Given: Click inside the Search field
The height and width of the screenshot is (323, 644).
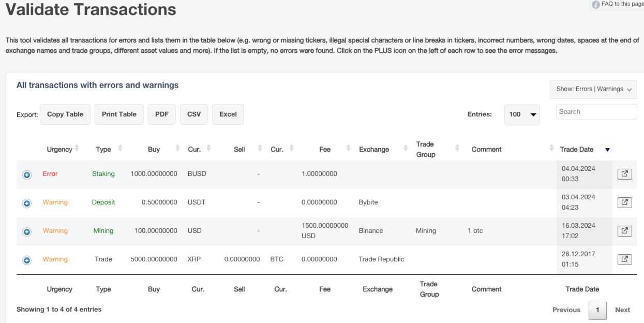Looking at the screenshot, I should click(596, 111).
